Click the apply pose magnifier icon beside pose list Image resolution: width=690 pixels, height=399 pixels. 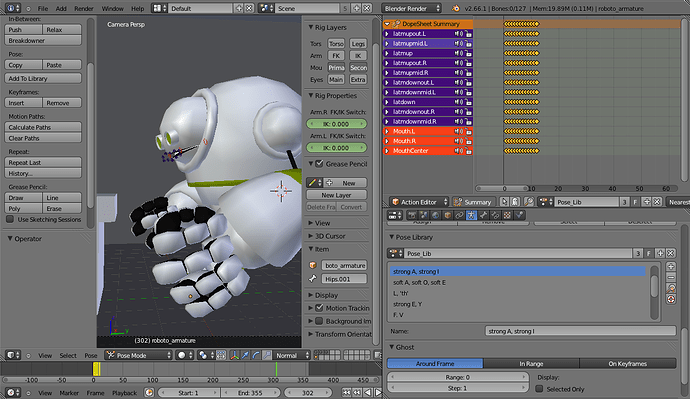point(671,288)
